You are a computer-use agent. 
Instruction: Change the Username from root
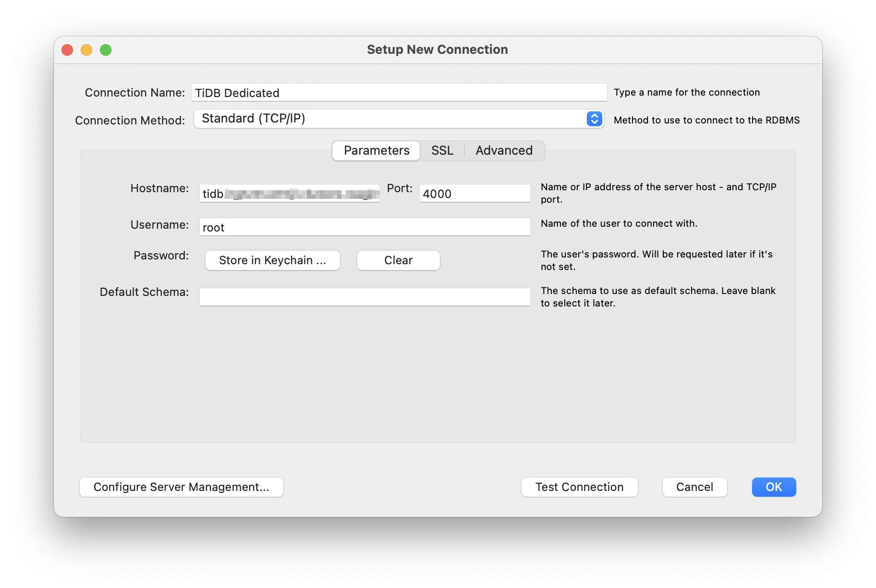coord(364,227)
